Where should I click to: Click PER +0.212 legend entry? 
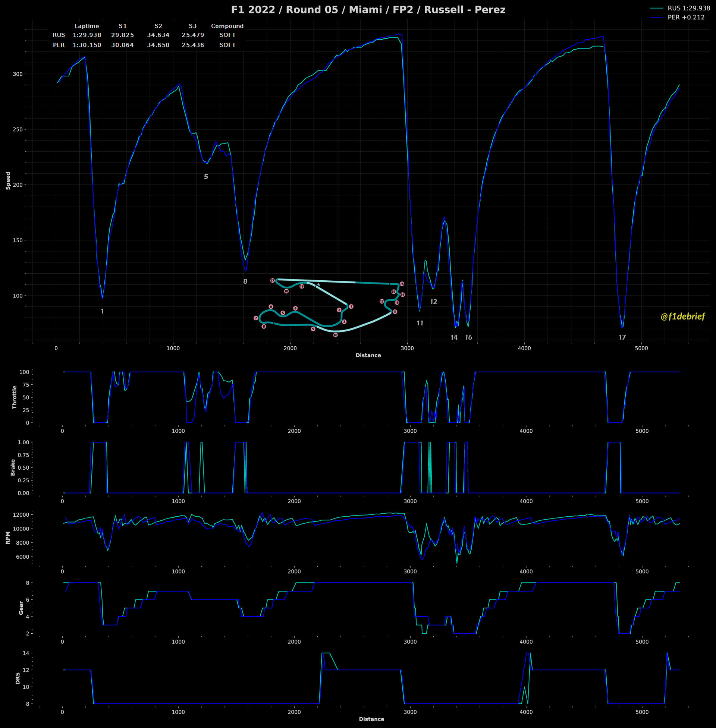(x=685, y=17)
